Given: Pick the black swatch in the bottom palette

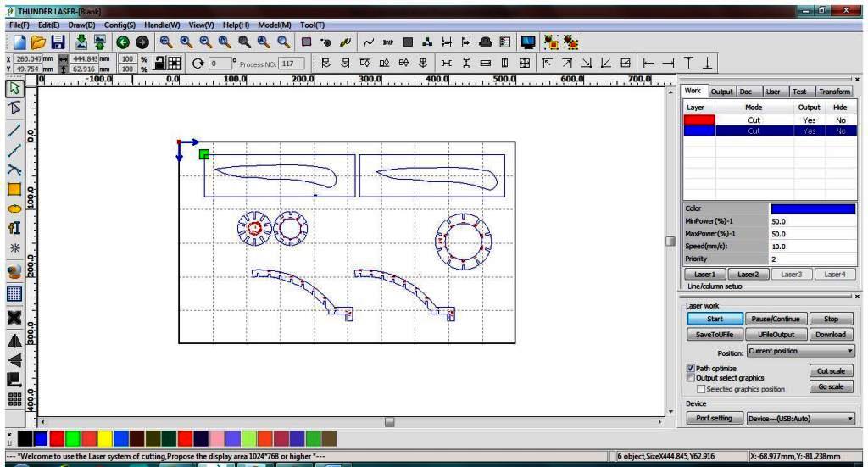Looking at the screenshot, I should 25,439.
